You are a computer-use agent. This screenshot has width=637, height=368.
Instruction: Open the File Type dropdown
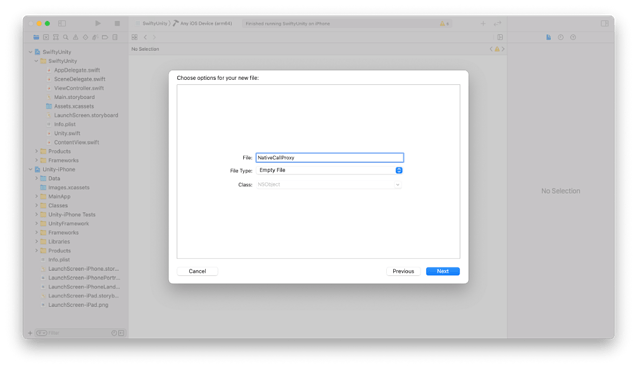click(x=329, y=170)
